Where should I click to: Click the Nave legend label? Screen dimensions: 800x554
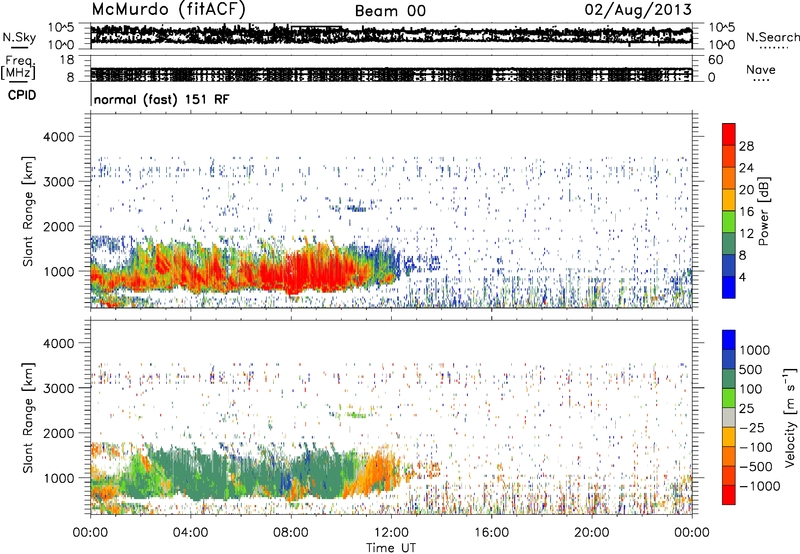[760, 69]
